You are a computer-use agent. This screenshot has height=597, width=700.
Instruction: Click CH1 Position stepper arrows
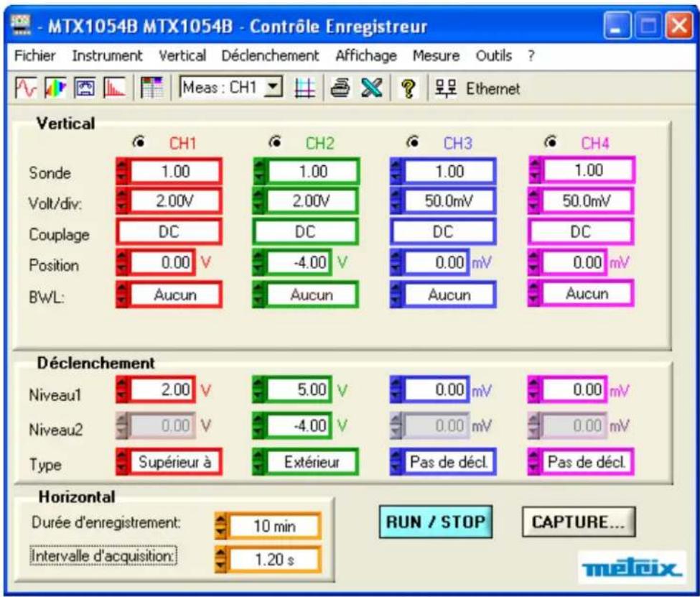(122, 262)
